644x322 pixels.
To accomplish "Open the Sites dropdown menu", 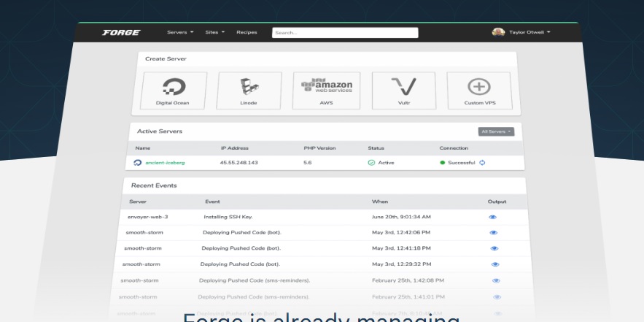I will [215, 32].
